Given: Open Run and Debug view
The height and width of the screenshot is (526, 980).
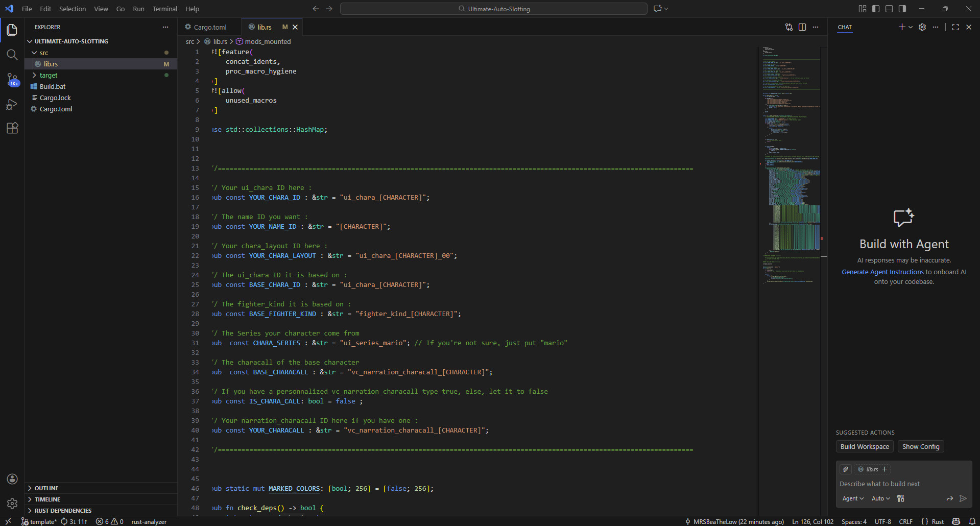Looking at the screenshot, I should point(12,104).
